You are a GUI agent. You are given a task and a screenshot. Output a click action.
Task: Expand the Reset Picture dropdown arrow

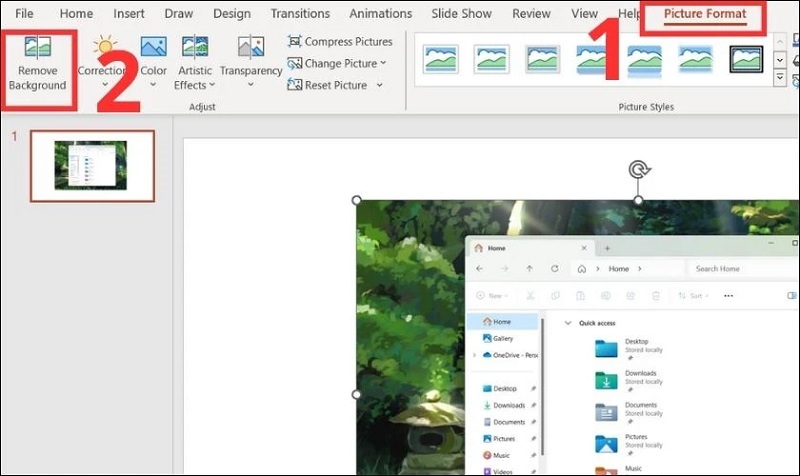380,86
